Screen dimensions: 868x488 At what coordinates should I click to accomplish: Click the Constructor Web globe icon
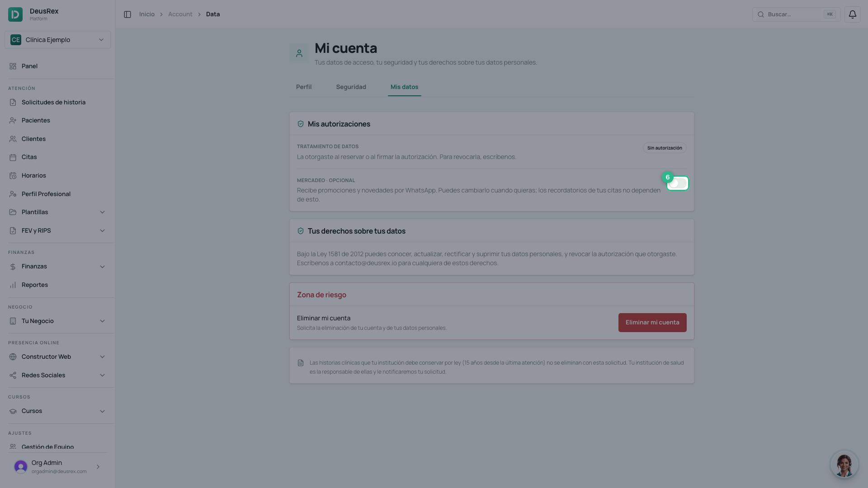click(13, 357)
